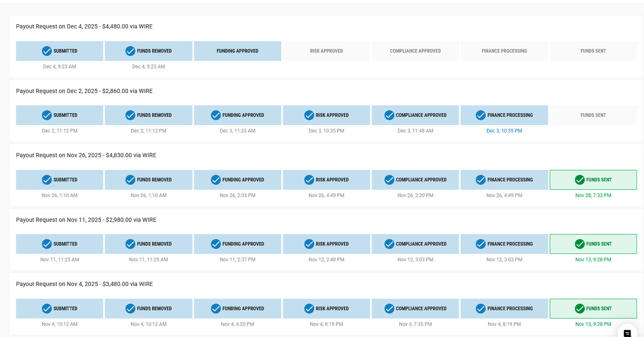Image resolution: width=644 pixels, height=337 pixels.
Task: Click the Submitted check icon for Nov 26 payout
Action: [x=47, y=180]
